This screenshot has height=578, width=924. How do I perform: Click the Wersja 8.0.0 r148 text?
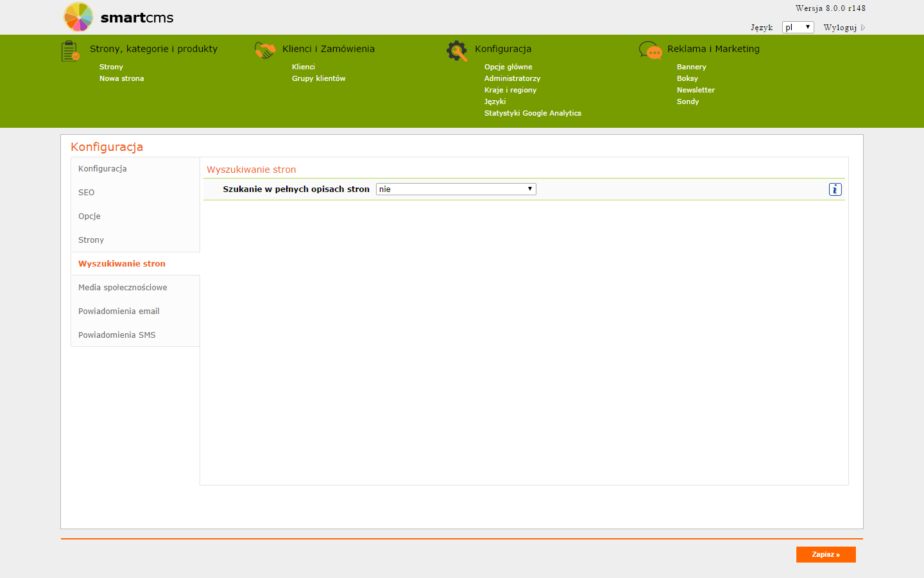[830, 8]
